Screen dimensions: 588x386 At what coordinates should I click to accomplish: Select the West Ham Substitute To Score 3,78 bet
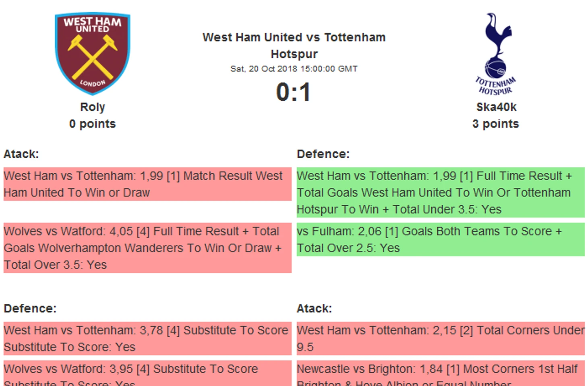147,339
